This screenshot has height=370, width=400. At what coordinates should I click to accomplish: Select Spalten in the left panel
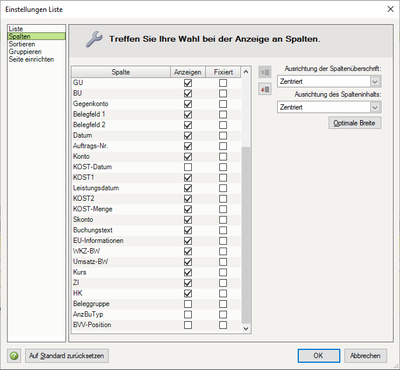(37, 36)
